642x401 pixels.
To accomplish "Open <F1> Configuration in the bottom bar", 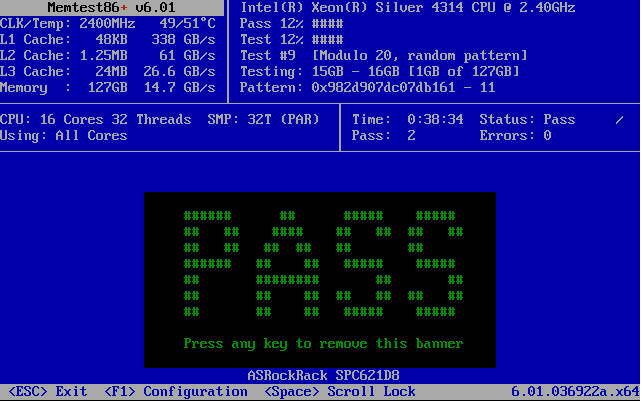I will (176, 392).
